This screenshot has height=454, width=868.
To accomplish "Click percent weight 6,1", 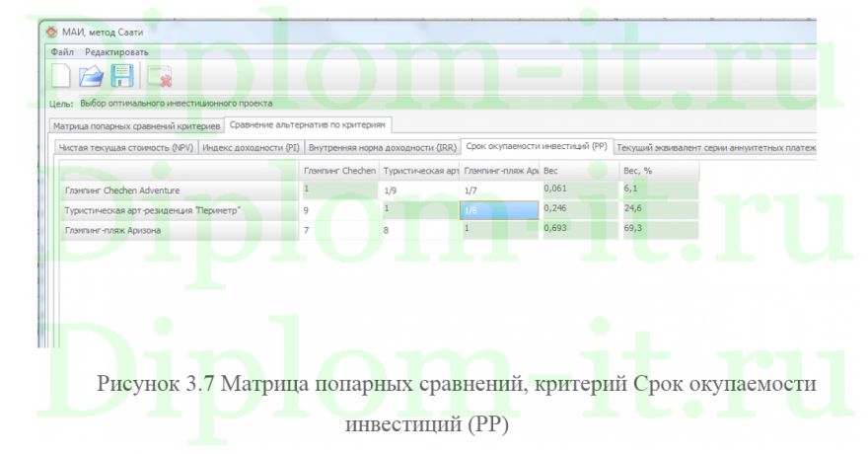I will click(659, 189).
